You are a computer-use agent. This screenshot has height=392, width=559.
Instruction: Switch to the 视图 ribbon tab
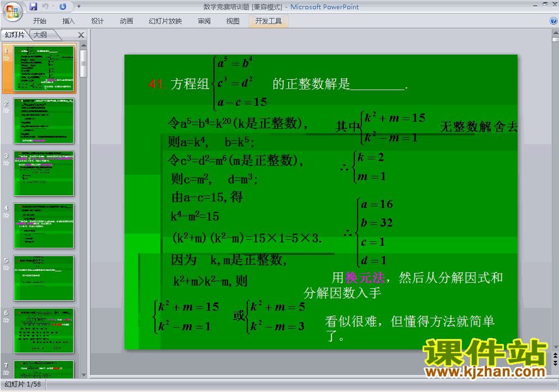coord(233,21)
